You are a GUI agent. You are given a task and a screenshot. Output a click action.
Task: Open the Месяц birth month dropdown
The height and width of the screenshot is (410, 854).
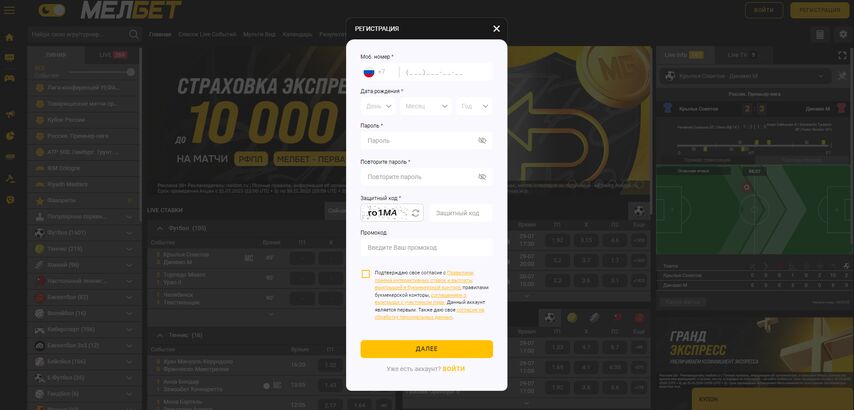tap(426, 106)
